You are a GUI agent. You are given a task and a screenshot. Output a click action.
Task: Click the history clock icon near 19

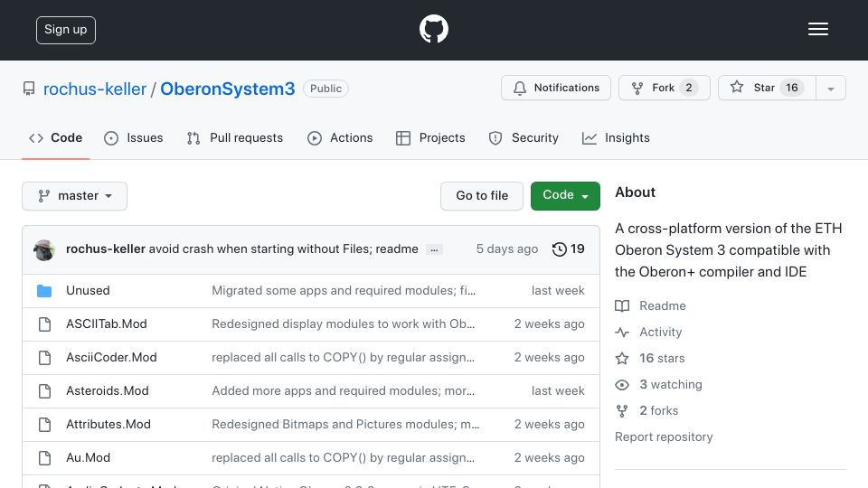559,249
